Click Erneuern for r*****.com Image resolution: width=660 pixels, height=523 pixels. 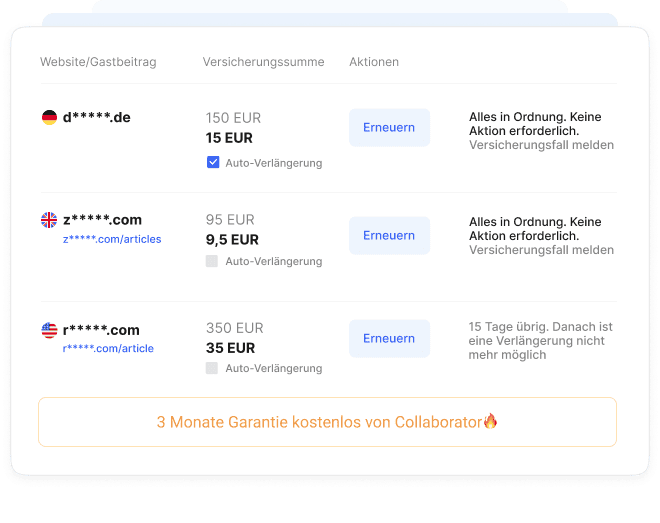[389, 338]
